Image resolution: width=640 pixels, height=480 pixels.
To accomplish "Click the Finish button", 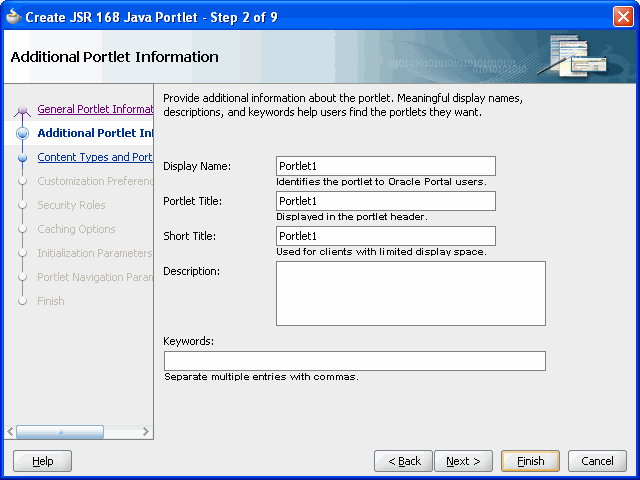I will click(530, 461).
